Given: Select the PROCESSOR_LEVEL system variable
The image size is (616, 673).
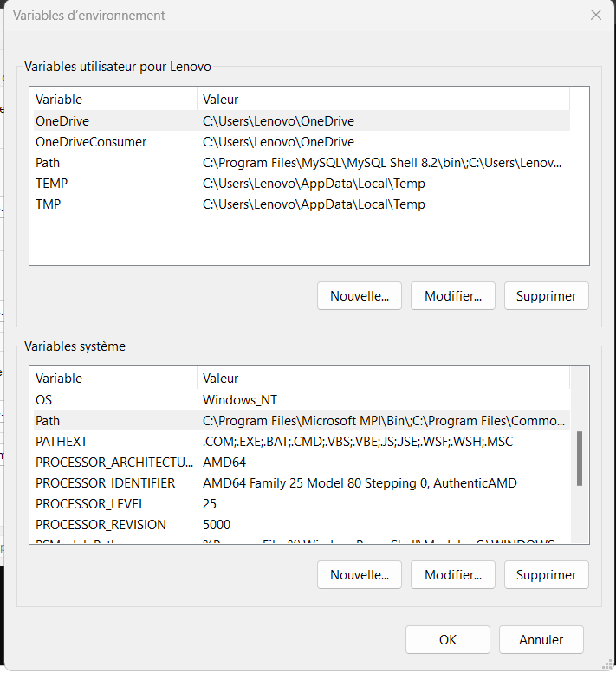Looking at the screenshot, I should pyautogui.click(x=90, y=504).
